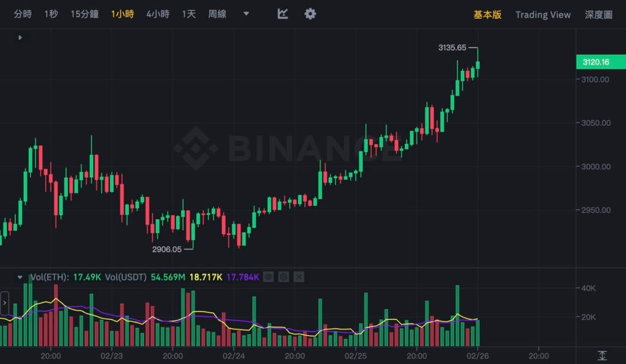Image resolution: width=626 pixels, height=364 pixels.
Task: Select the 4小時 interval
Action: pyautogui.click(x=158, y=14)
